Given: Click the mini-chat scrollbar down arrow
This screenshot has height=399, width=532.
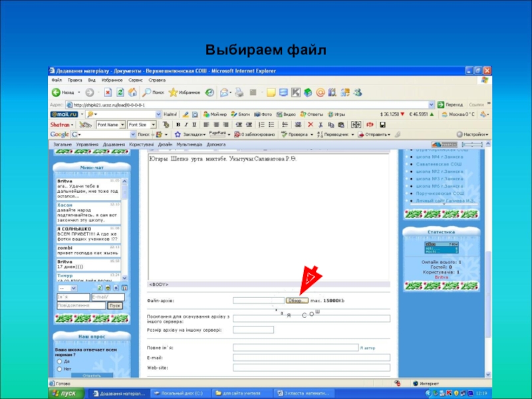Looking at the screenshot, I should [124, 278].
